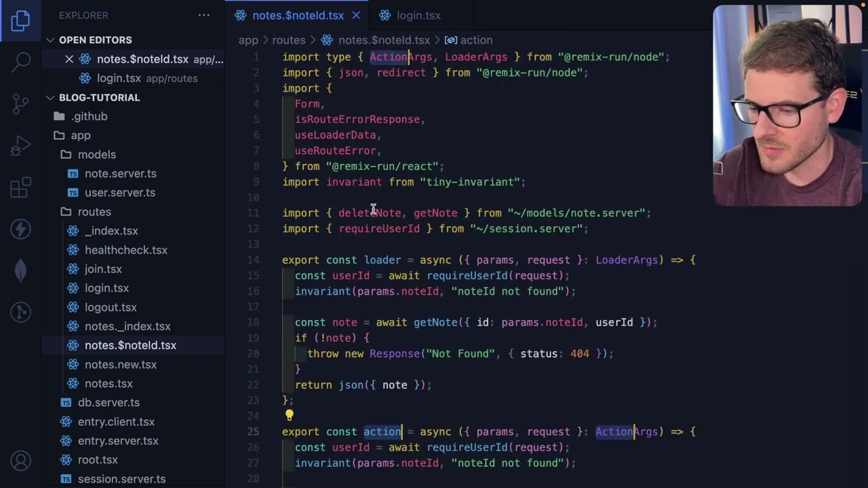Click the lightbulb code action icon

click(x=289, y=415)
